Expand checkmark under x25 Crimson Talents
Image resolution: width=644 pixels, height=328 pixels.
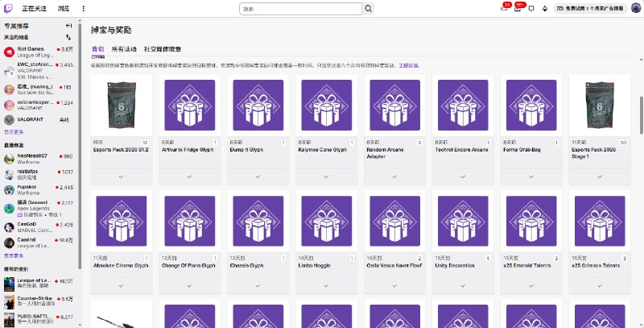[600, 285]
